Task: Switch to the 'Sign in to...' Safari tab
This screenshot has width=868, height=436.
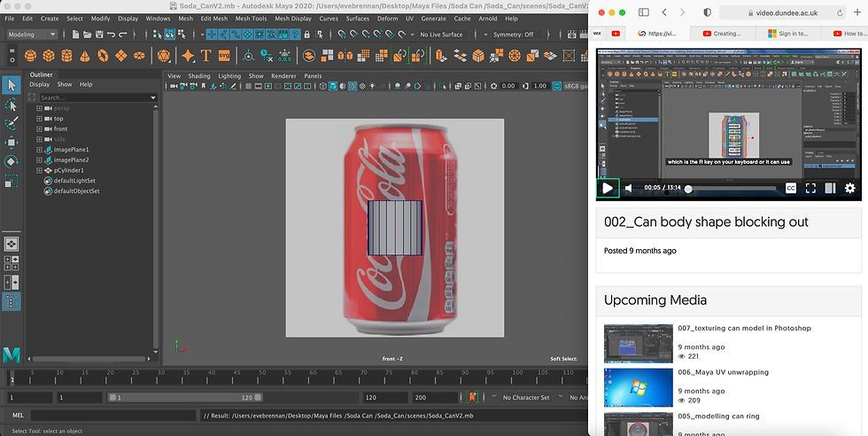Action: click(x=787, y=34)
